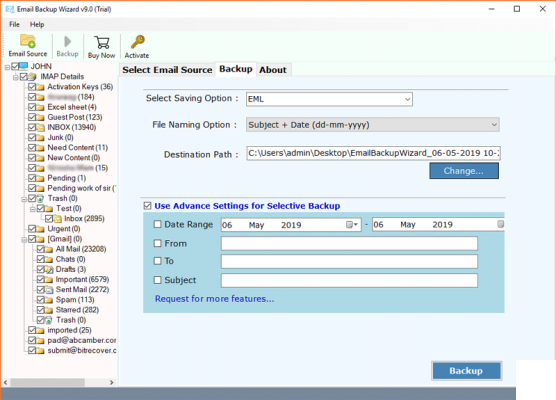Click the horizontal scrollbar thumb of folder tree
Image resolution: width=556 pixels, height=400 pixels.
(x=48, y=382)
